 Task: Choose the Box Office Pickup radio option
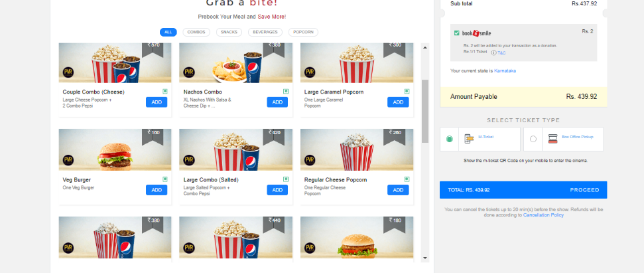[533, 139]
